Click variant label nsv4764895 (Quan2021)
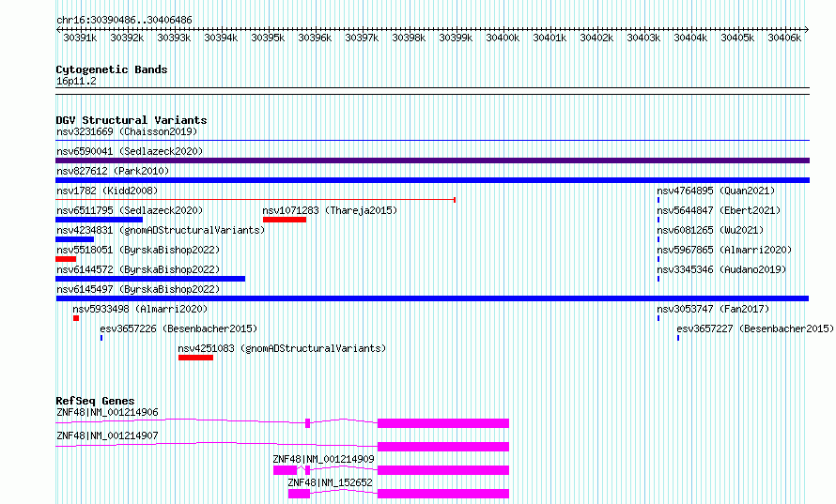This screenshot has width=836, height=504. (716, 191)
